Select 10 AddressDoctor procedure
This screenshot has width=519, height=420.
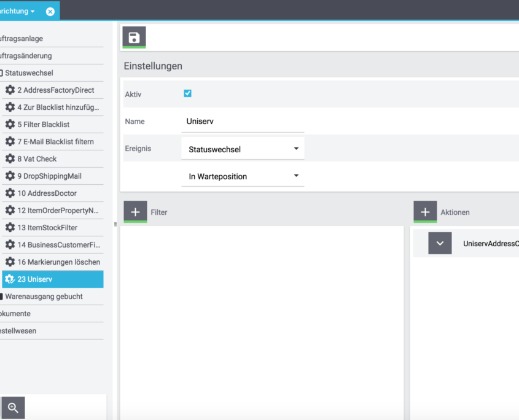point(53,193)
